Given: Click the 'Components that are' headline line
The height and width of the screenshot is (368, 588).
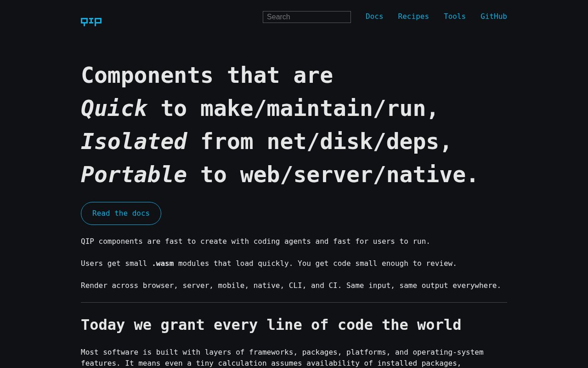Looking at the screenshot, I should pyautogui.click(x=207, y=75).
